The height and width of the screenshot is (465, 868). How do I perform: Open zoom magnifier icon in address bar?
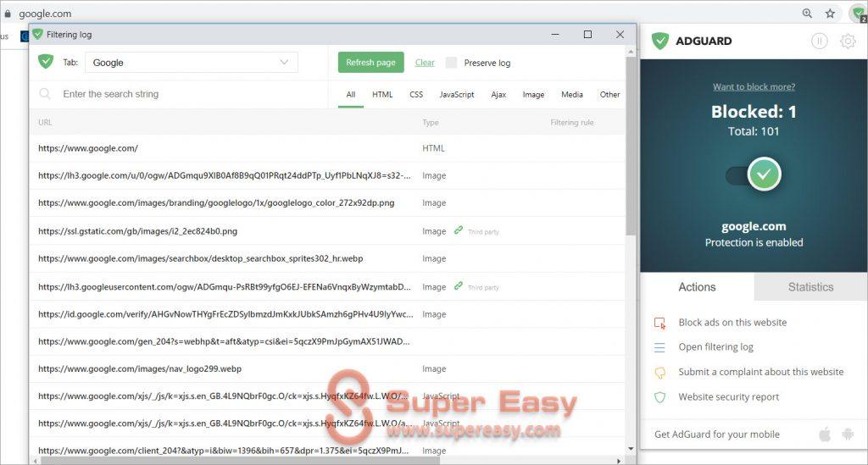click(807, 14)
